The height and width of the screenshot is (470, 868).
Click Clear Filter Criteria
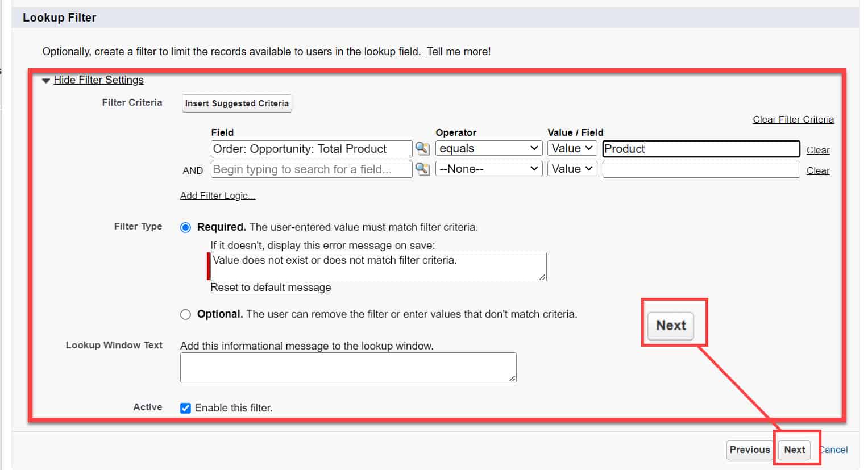(793, 119)
